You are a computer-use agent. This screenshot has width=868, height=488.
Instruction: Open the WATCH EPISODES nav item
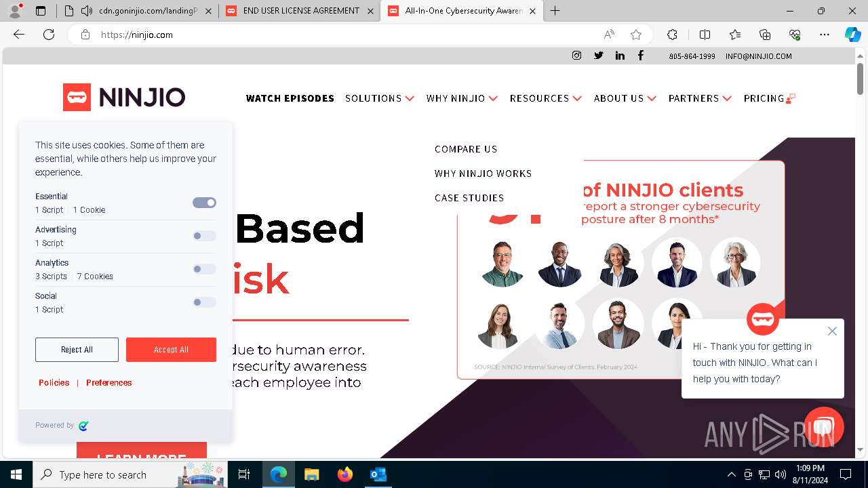pos(290,98)
